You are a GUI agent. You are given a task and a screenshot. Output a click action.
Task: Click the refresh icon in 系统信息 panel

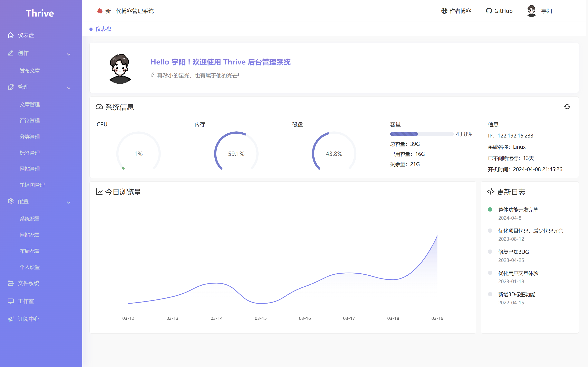tap(567, 107)
